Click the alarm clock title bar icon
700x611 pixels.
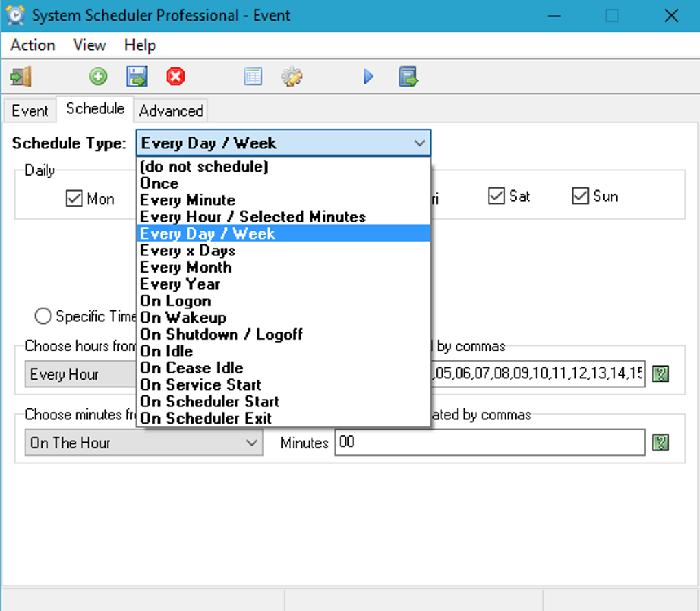[15, 15]
